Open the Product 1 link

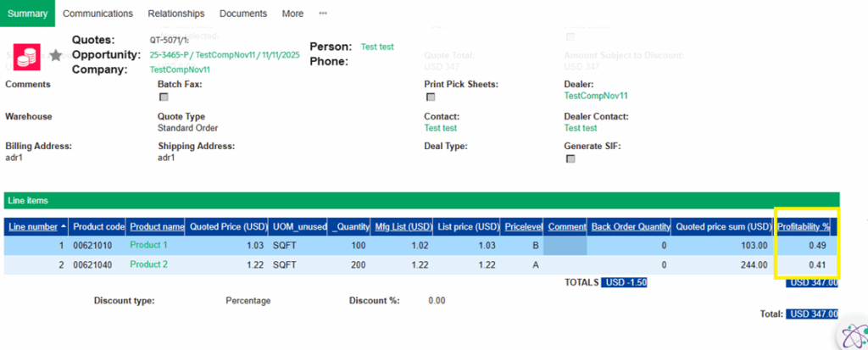[x=148, y=245]
